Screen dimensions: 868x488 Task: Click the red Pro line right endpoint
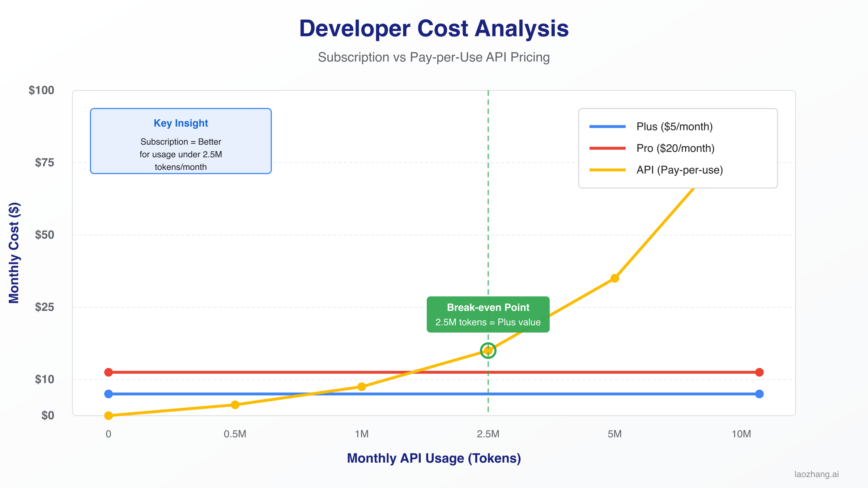point(759,372)
